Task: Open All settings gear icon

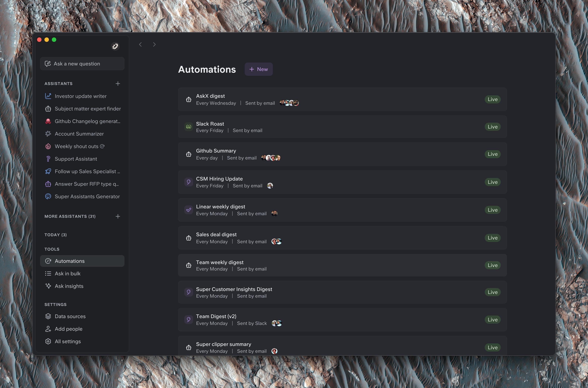Action: [48, 342]
